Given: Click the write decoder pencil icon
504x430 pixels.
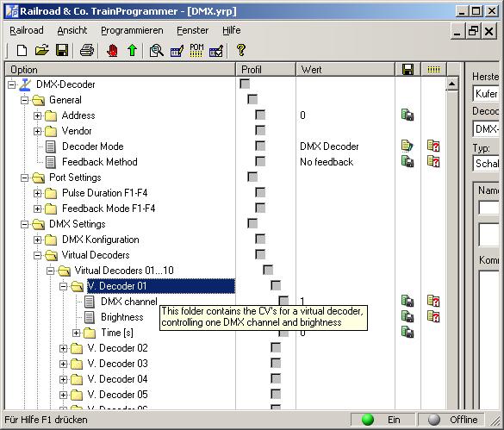Looking at the screenshot, I should pos(177,51).
